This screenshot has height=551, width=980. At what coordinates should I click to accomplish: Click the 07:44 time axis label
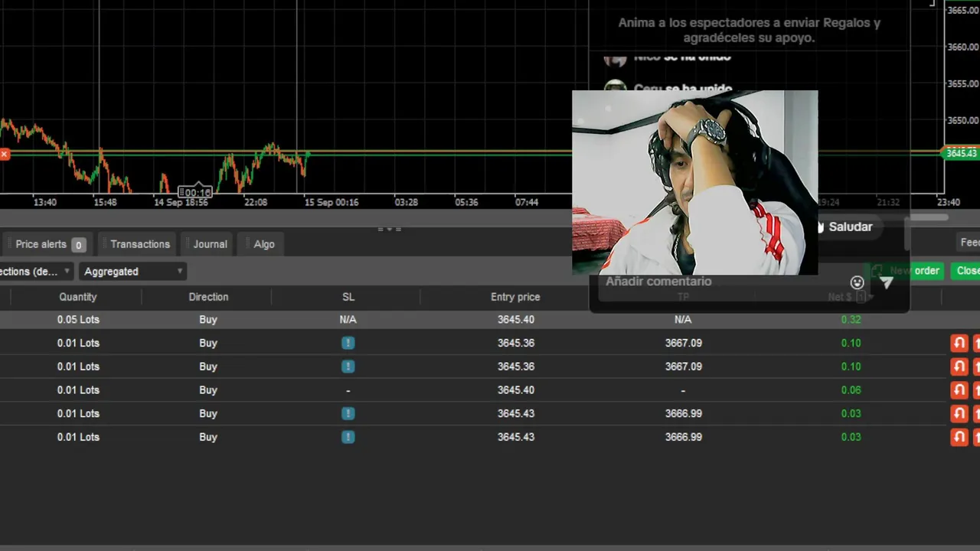[527, 203]
